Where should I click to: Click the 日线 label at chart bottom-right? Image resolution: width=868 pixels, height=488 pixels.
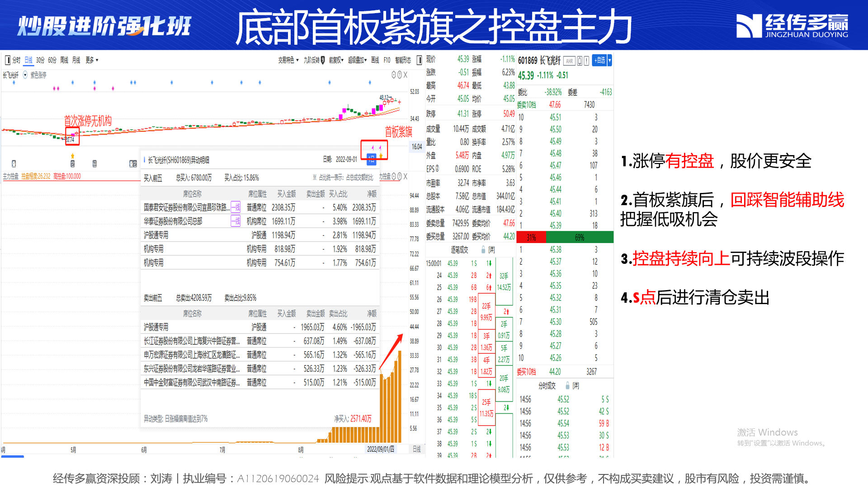coord(417,449)
